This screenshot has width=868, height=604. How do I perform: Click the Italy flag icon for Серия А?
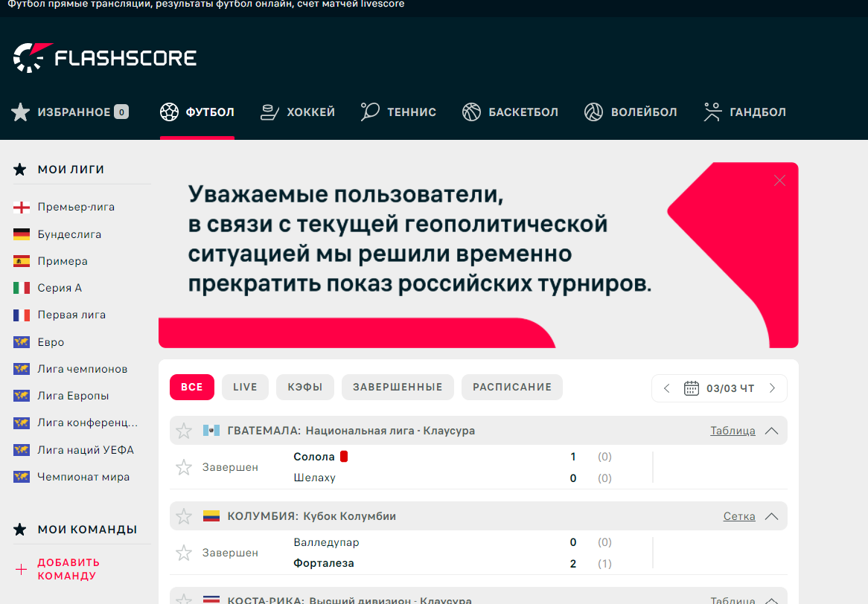click(22, 288)
